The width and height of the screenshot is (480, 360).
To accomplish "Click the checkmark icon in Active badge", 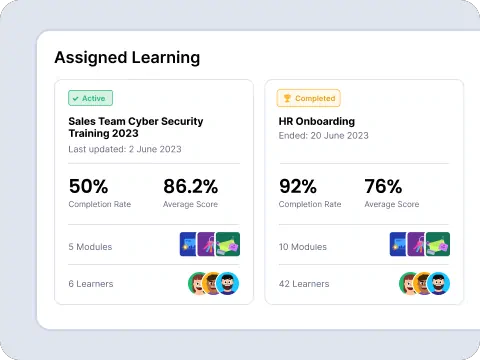I will pyautogui.click(x=76, y=99).
